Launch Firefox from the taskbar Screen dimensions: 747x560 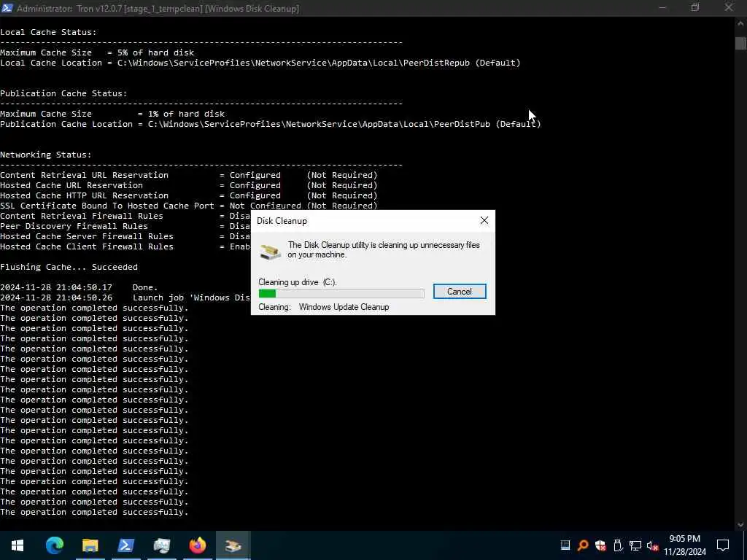coord(197,545)
